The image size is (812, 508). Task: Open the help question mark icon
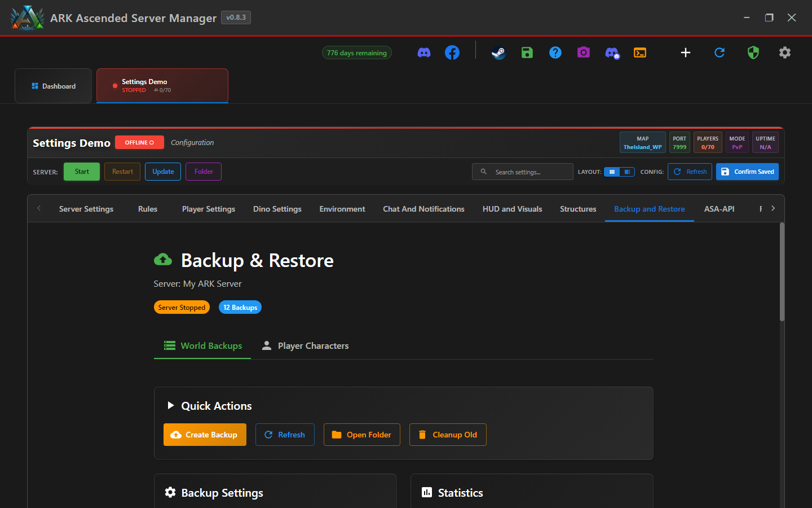(x=555, y=52)
